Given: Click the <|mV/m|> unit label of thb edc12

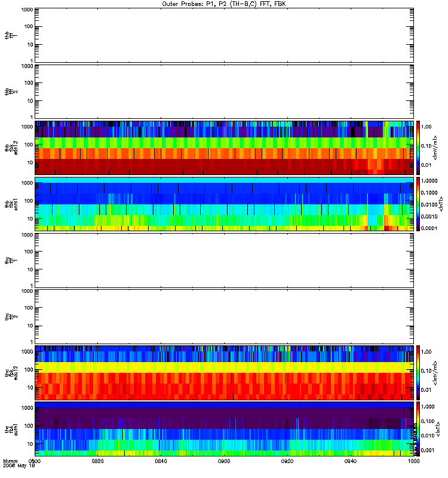Looking at the screenshot, I should [x=435, y=148].
